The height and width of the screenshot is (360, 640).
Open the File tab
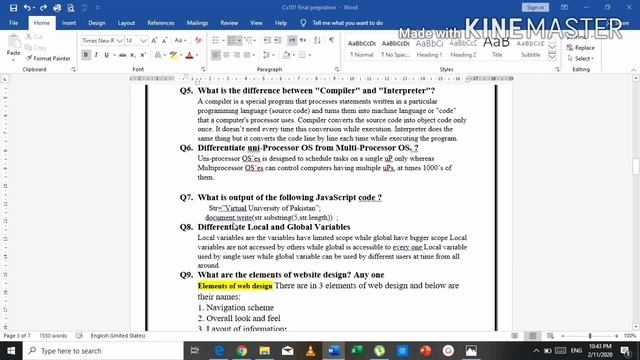pyautogui.click(x=13, y=23)
